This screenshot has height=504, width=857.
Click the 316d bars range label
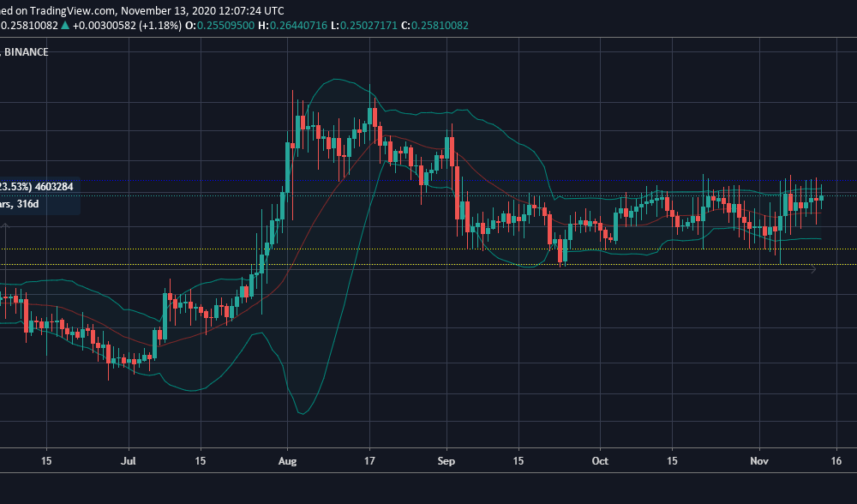click(28, 204)
